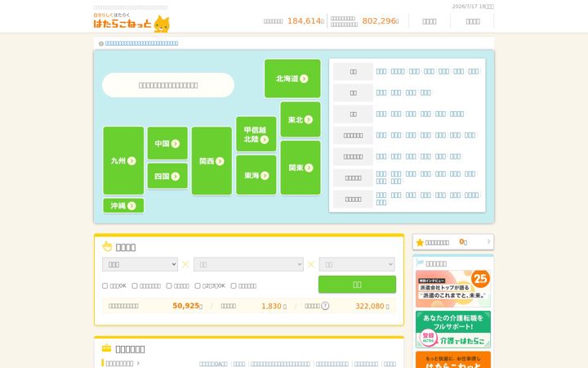Click the yellow star favorites icon
Screen dimensions: 588x368
[x=420, y=243]
